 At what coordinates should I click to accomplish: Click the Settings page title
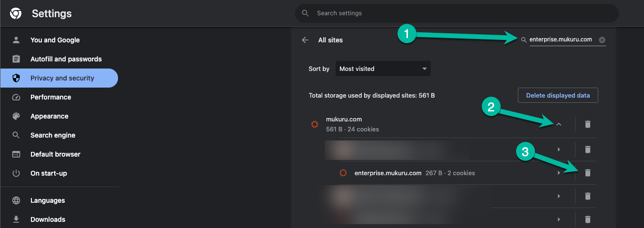[x=52, y=14]
